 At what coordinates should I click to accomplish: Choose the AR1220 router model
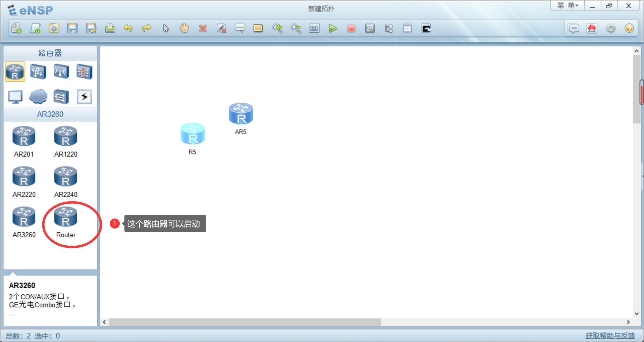(66, 142)
